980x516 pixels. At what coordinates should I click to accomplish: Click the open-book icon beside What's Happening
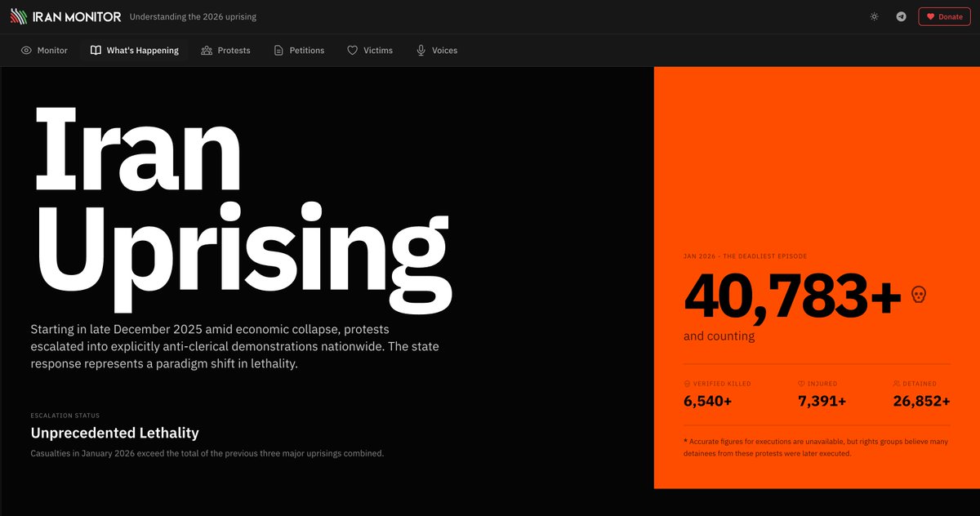[x=96, y=51]
